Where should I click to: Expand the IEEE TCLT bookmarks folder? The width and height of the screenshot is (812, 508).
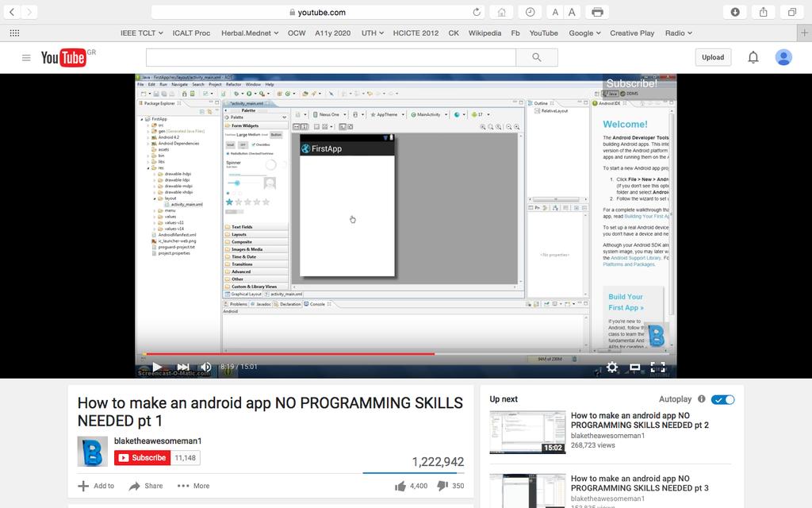[x=141, y=33]
